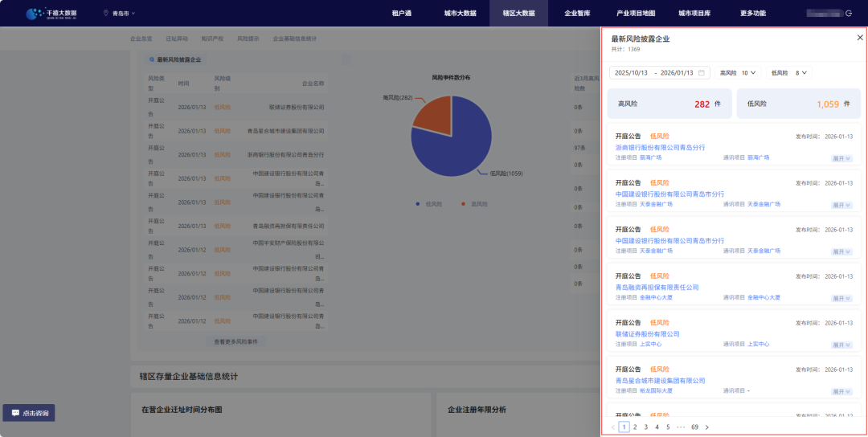Go to next page arrow in pagination
The height and width of the screenshot is (437, 868).
click(x=707, y=427)
